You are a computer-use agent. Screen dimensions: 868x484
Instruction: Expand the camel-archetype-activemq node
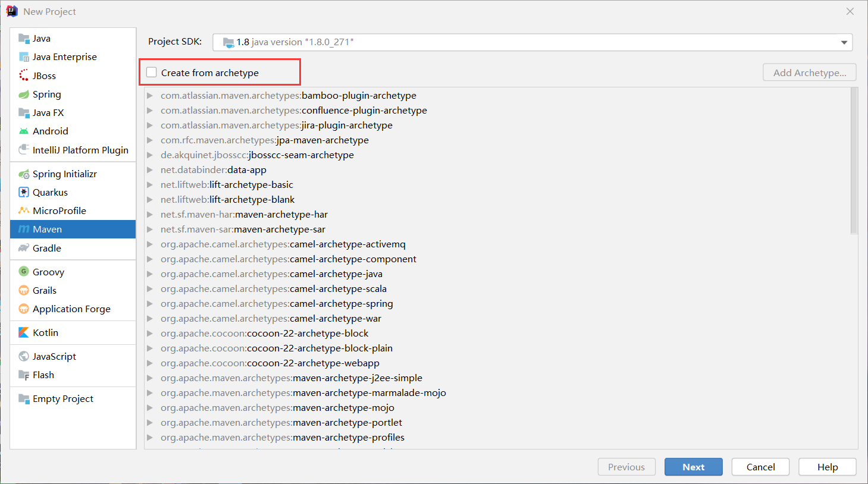tap(150, 244)
